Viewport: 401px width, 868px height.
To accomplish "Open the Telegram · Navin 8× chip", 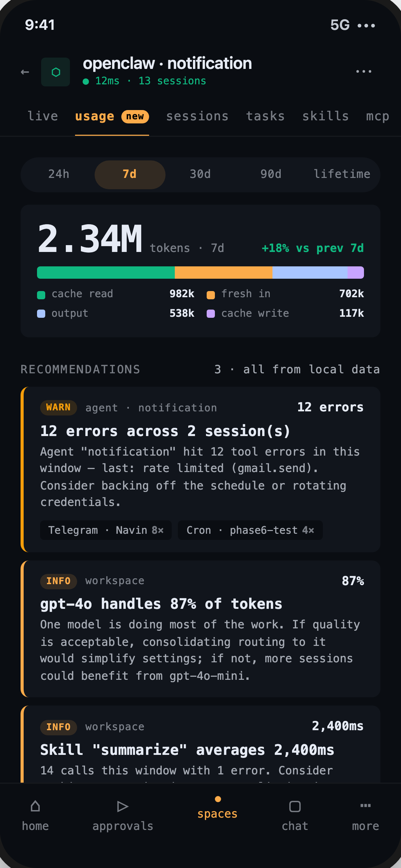I will click(x=106, y=530).
